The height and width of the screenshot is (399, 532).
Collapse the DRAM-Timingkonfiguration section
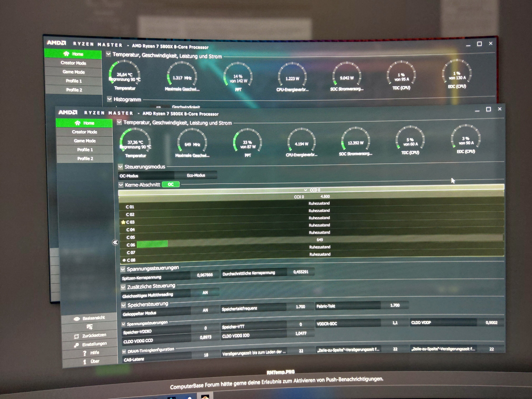(124, 351)
